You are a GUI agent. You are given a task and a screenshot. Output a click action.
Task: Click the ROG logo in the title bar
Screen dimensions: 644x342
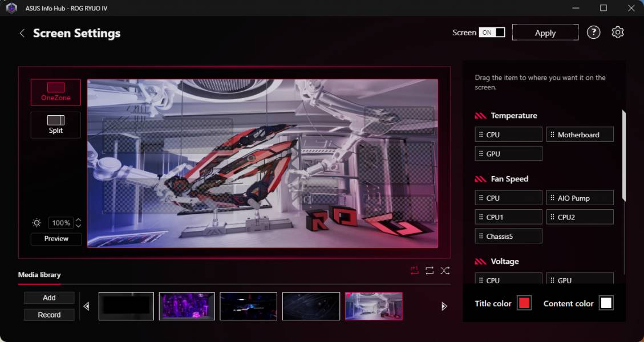point(10,8)
